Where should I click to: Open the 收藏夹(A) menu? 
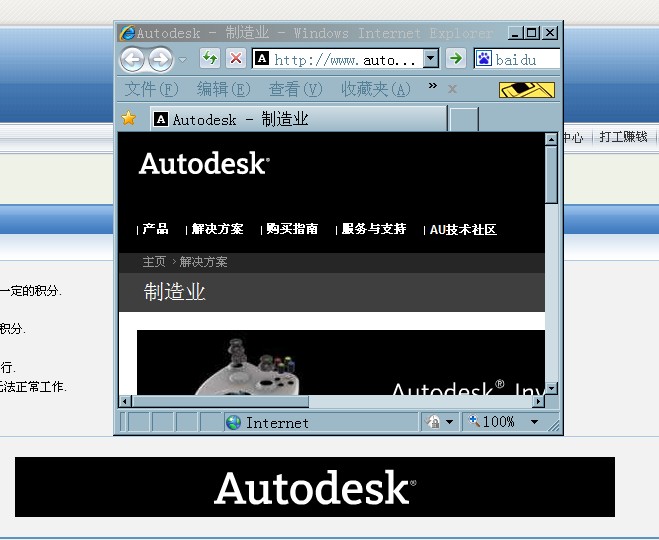376,89
